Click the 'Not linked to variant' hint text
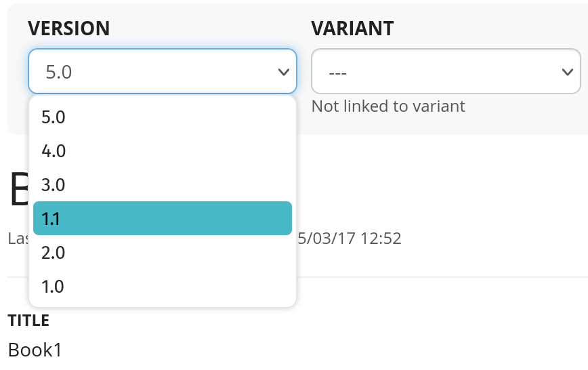588x370 pixels. point(388,106)
